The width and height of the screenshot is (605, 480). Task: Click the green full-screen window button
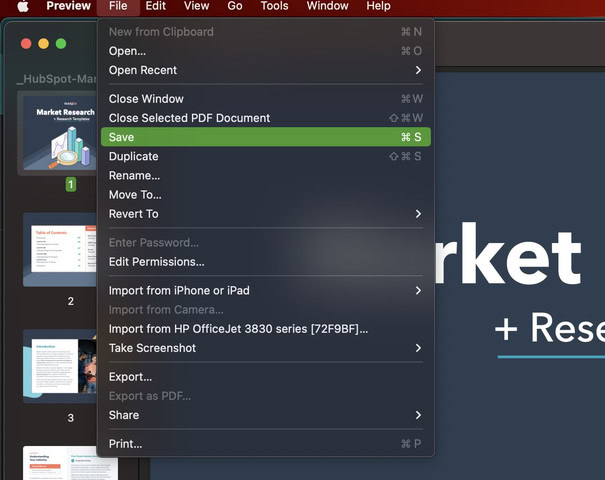pyautogui.click(x=61, y=44)
